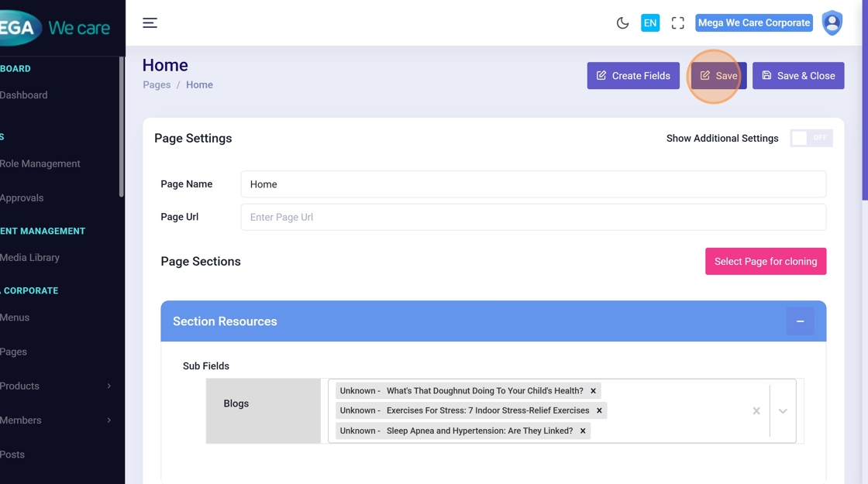Collapse the Section Resources panel
Image resolution: width=868 pixels, height=484 pixels.
pos(800,321)
